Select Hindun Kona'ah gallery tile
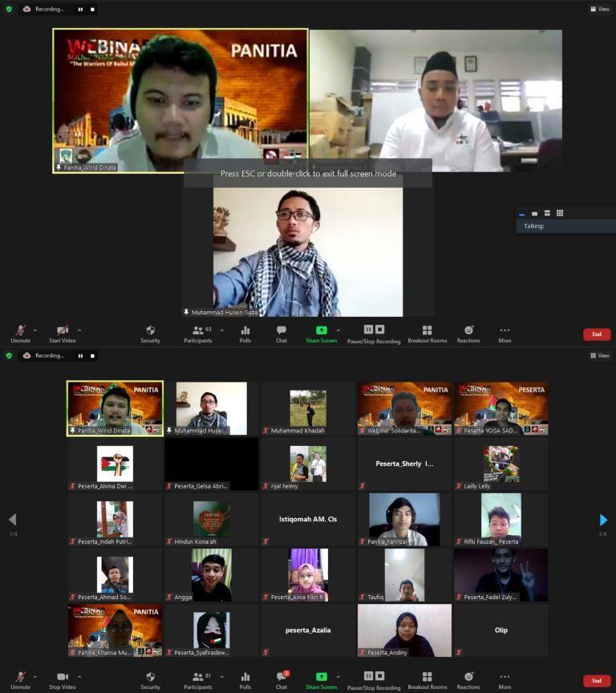 click(212, 519)
